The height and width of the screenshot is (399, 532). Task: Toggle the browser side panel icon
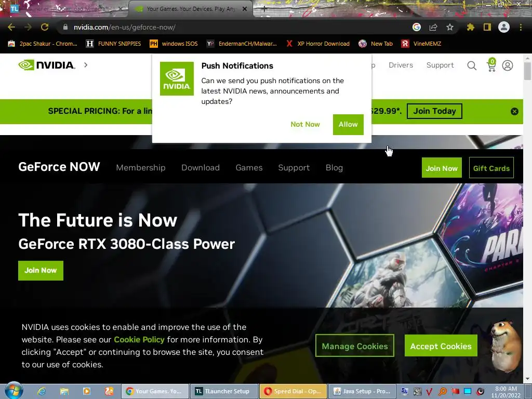click(x=487, y=27)
